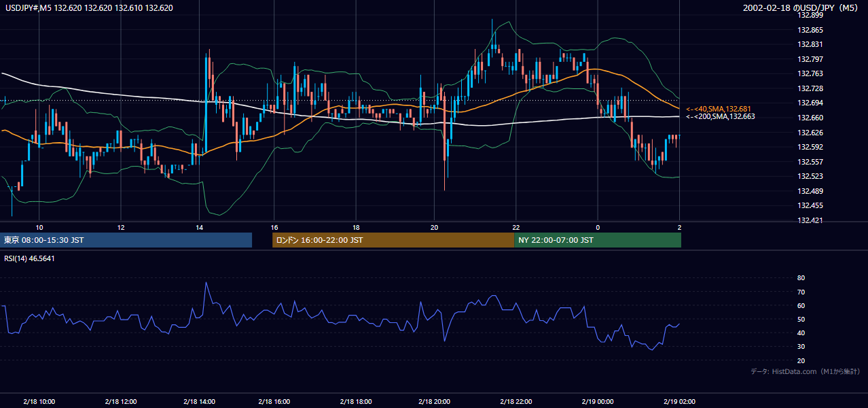Screen dimensions: 868x408
Task: Click price axis value 132.489
Action: [811, 191]
